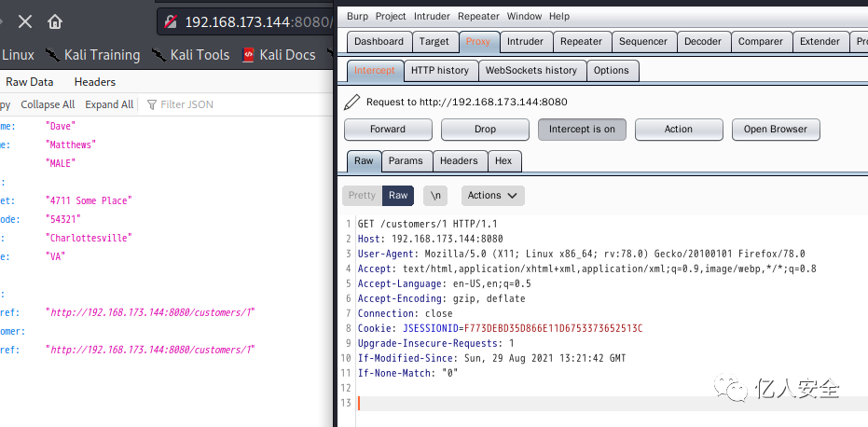Screen dimensions: 868x427
Task: Open the Repeater menu in menu bar
Action: (479, 17)
